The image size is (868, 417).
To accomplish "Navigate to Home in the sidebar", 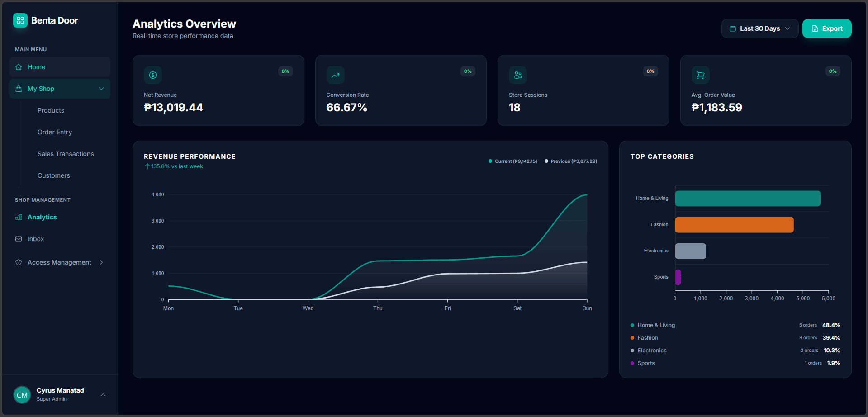I will point(60,67).
